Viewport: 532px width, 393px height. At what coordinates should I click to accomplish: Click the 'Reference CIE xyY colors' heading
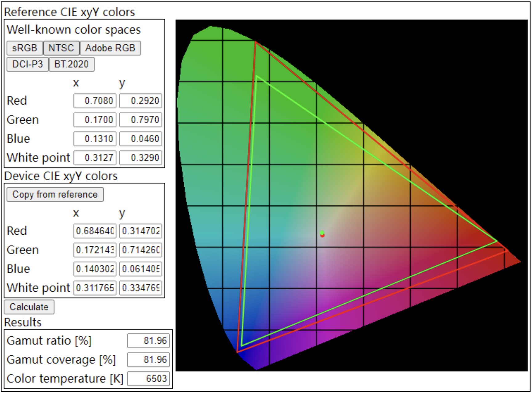(x=69, y=12)
